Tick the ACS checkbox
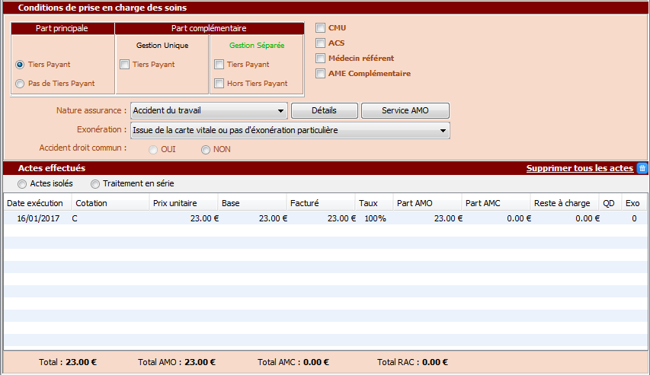 point(320,43)
